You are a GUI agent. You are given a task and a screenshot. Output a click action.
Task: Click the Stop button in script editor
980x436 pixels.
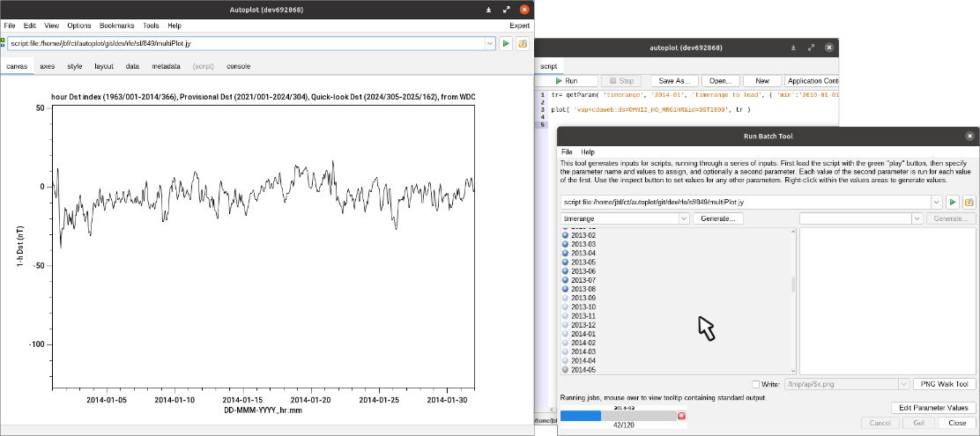coord(622,80)
